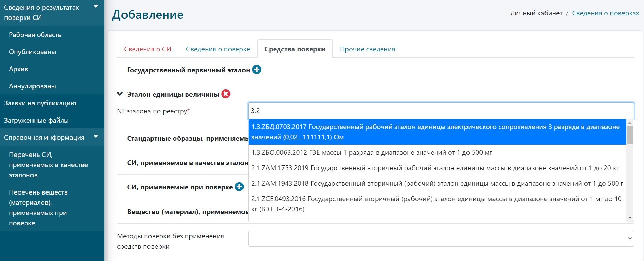Collapse the Справочная информация sidebar group
The width and height of the screenshot is (644, 261).
[x=96, y=137]
